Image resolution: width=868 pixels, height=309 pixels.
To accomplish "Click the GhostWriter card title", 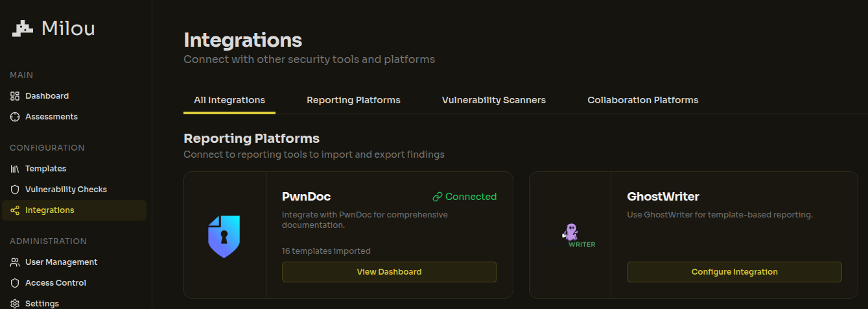I will coord(663,197).
